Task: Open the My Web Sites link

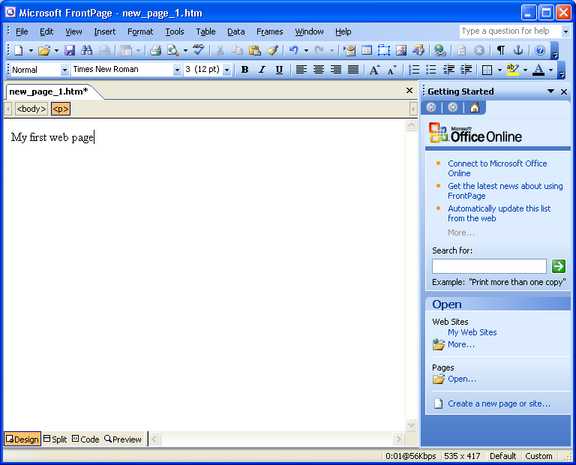Action: 472,332
